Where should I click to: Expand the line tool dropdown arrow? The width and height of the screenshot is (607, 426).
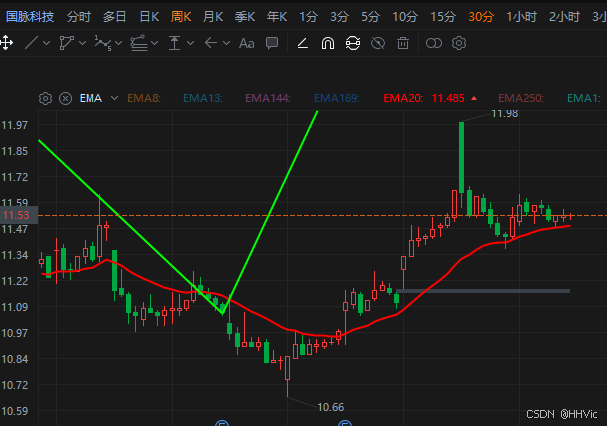tap(47, 43)
